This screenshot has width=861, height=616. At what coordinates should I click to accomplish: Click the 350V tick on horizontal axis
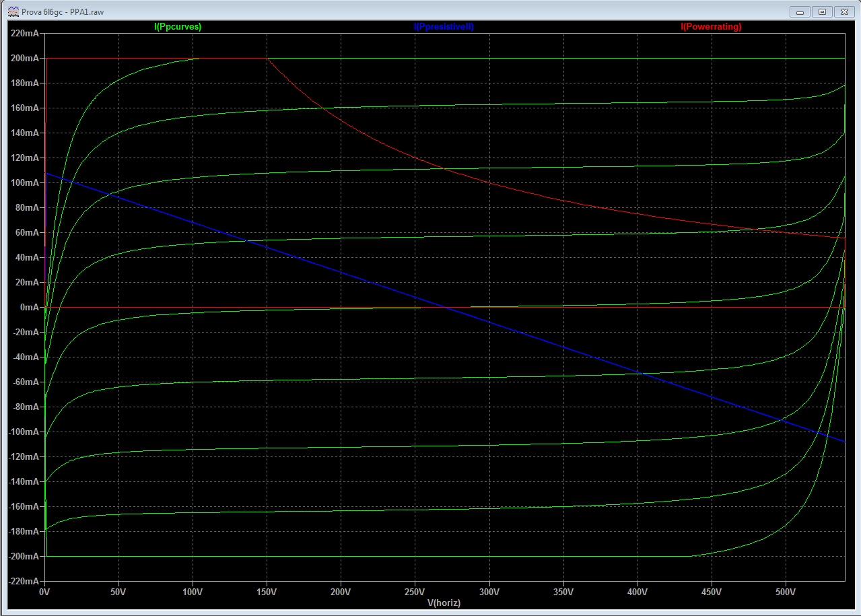(x=563, y=592)
